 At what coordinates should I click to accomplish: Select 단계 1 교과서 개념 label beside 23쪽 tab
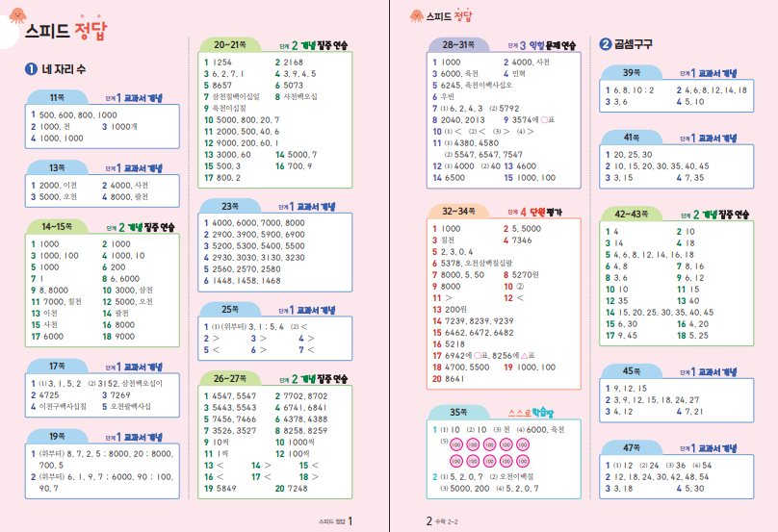tap(306, 207)
